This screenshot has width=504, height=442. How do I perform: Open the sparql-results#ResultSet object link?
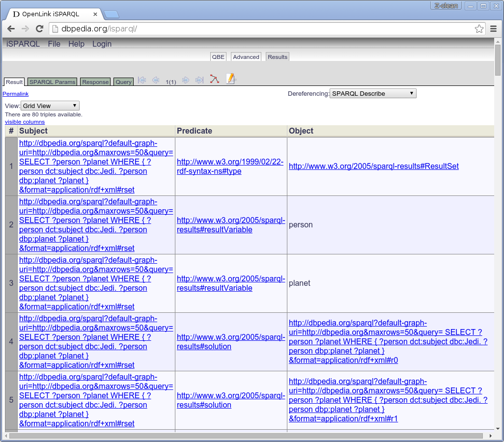tap(373, 166)
